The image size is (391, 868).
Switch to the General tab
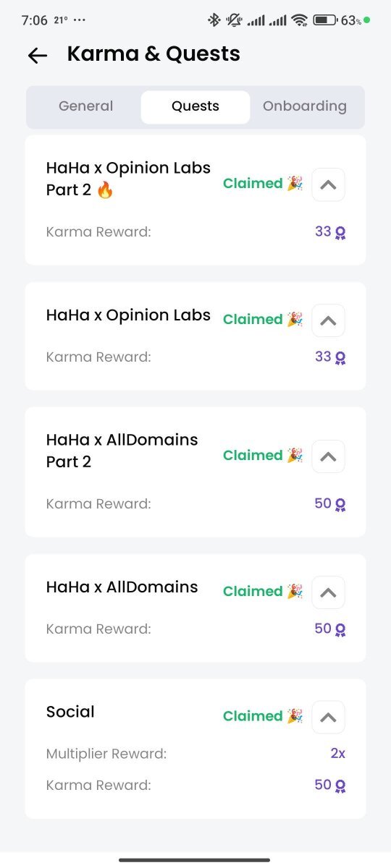pos(85,106)
